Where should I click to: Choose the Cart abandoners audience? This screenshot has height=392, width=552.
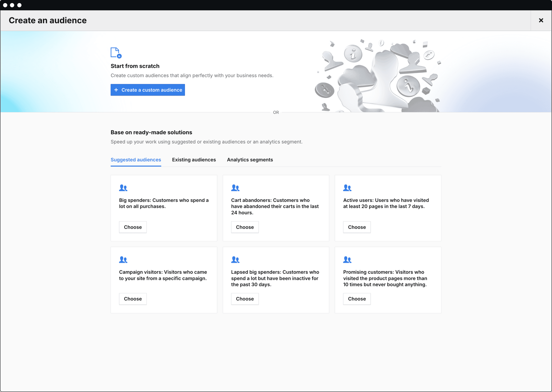tap(245, 227)
